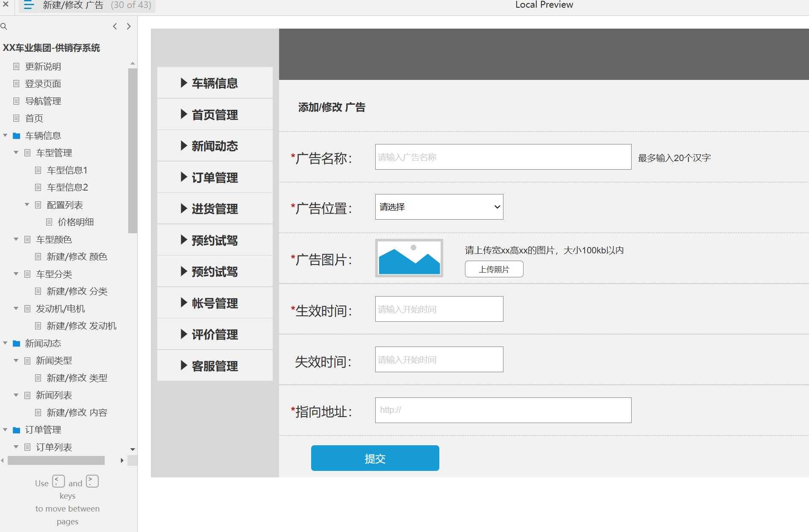809x532 pixels.
Task: Expand the 广告位置 dropdown showing 请选择
Action: (439, 207)
